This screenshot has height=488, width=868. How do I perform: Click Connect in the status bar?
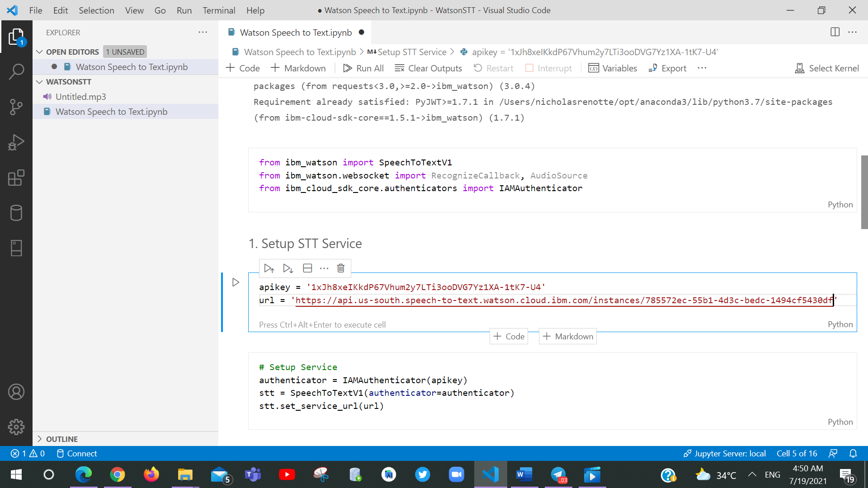(76, 454)
